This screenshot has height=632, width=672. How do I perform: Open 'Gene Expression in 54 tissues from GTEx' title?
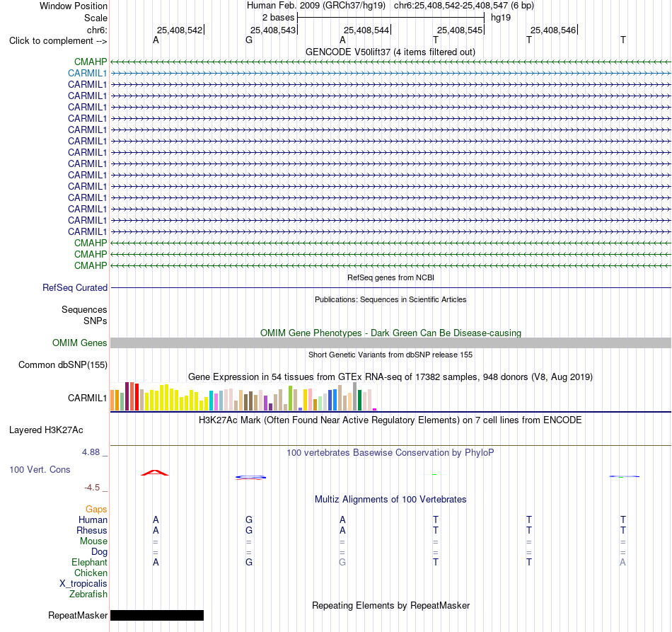(390, 377)
